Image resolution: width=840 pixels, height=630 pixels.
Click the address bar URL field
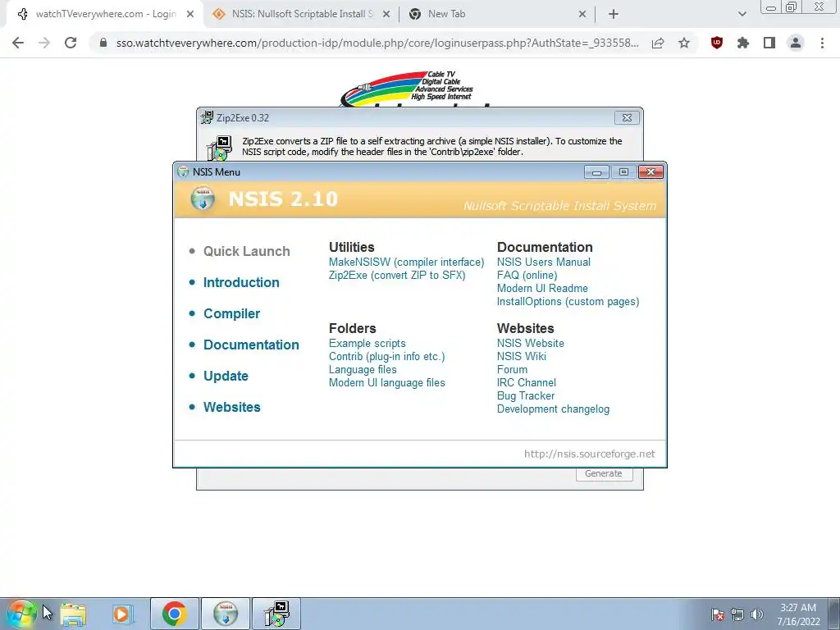(377, 43)
